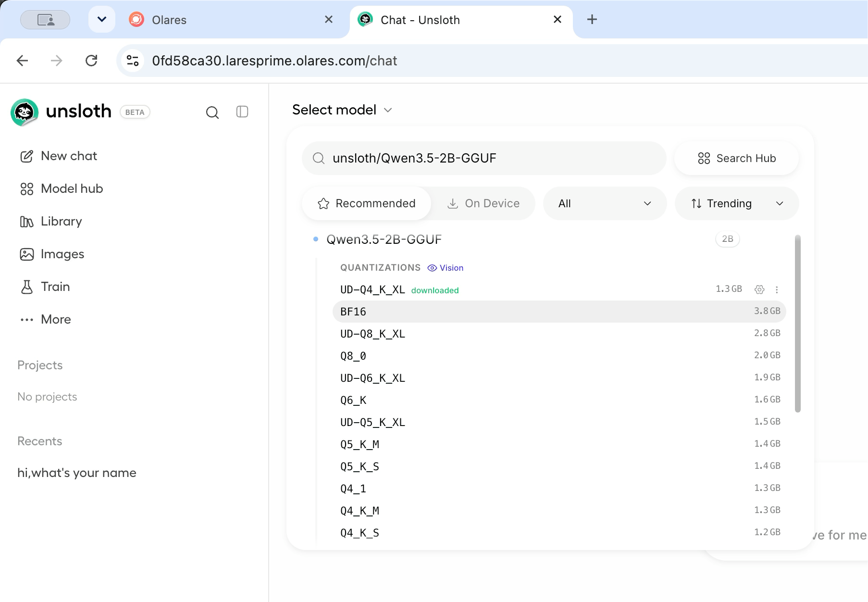Open Model hub page
This screenshot has width=868, height=602.
click(62, 188)
